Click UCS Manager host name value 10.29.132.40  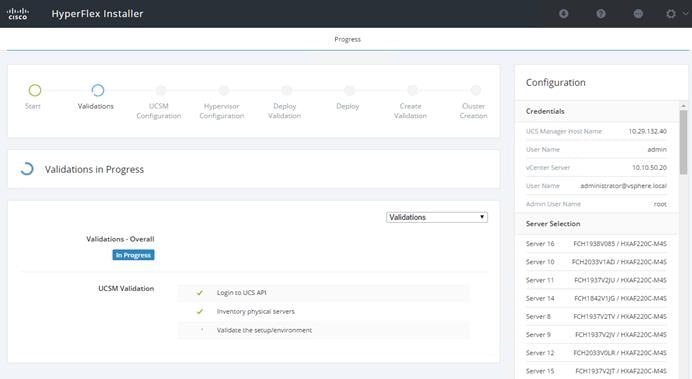click(647, 131)
